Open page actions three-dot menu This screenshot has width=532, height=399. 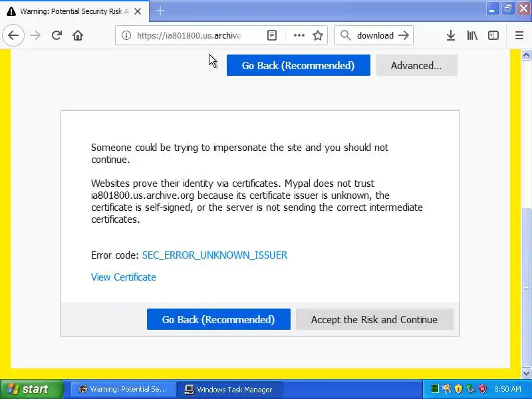click(x=299, y=35)
